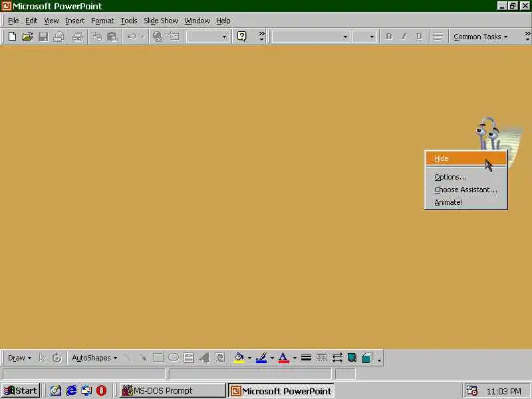Choose Options... in assistant menu
This screenshot has width=532, height=399.
tap(466, 177)
